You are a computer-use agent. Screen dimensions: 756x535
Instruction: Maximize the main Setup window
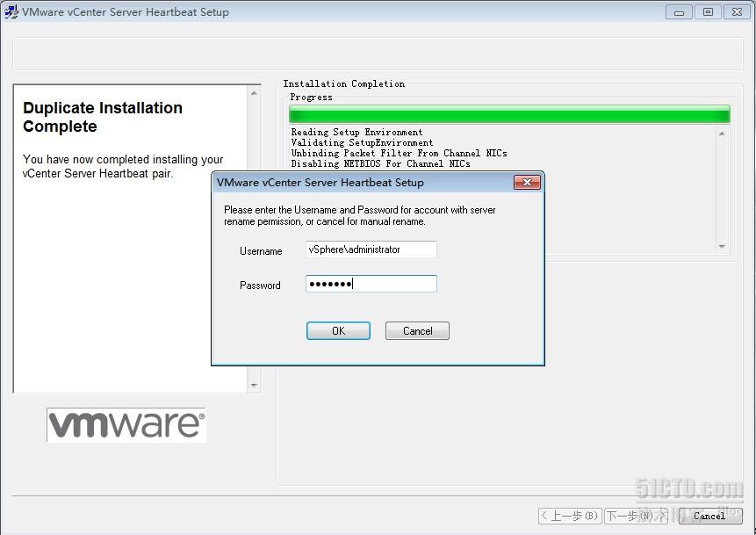pos(708,12)
